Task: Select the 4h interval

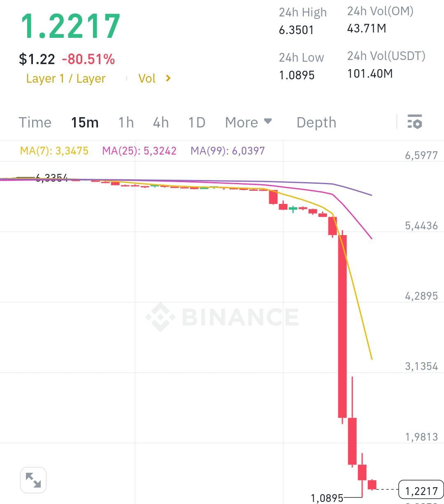Action: 161,123
